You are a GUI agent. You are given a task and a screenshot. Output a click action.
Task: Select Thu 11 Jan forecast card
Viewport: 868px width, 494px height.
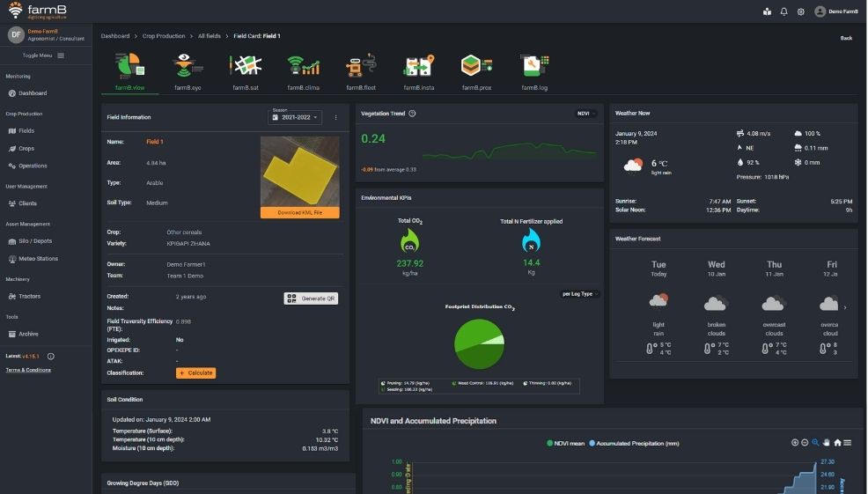[774, 307]
